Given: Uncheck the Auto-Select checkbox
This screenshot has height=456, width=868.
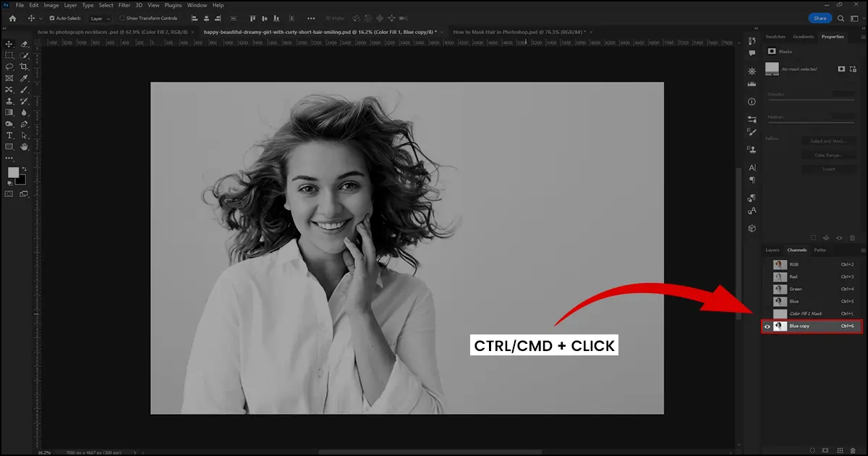Looking at the screenshot, I should click(x=51, y=18).
